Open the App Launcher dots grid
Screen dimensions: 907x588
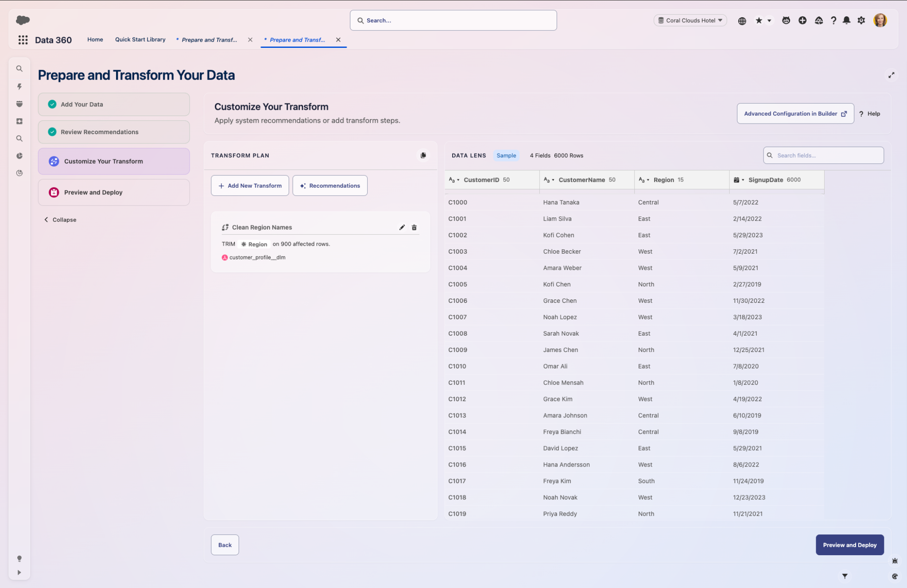click(x=23, y=40)
